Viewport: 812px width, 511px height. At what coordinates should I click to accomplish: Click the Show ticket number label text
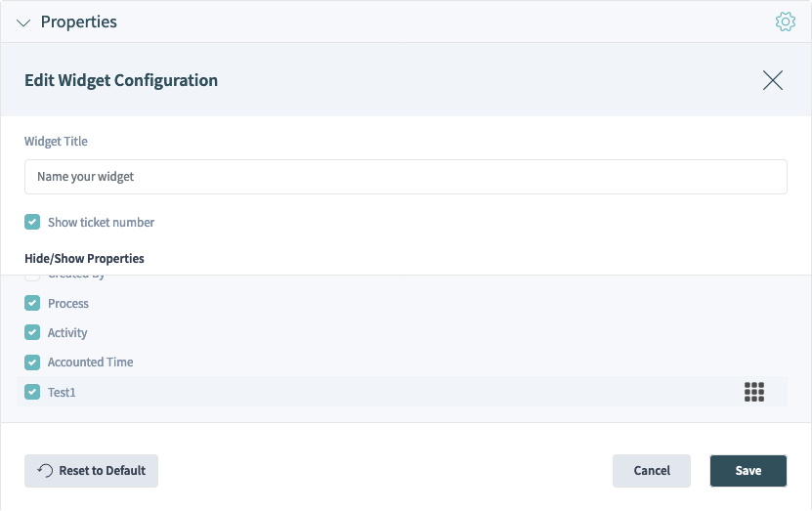coord(101,223)
